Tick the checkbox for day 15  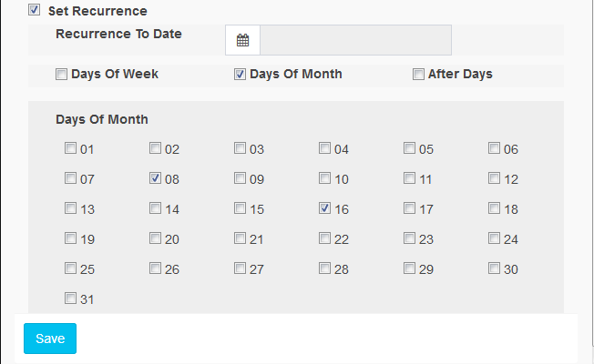click(240, 208)
